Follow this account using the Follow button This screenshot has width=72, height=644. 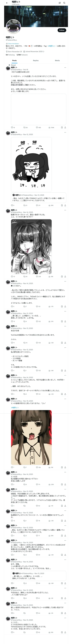point(62,30)
